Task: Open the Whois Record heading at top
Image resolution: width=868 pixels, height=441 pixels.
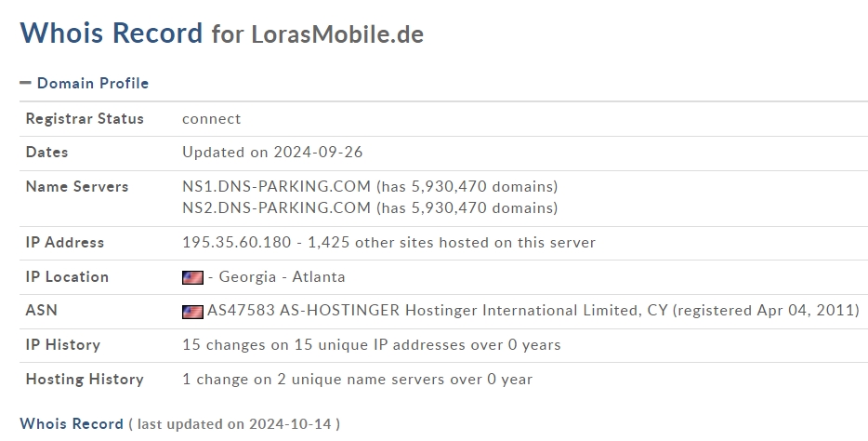Action: point(112,33)
